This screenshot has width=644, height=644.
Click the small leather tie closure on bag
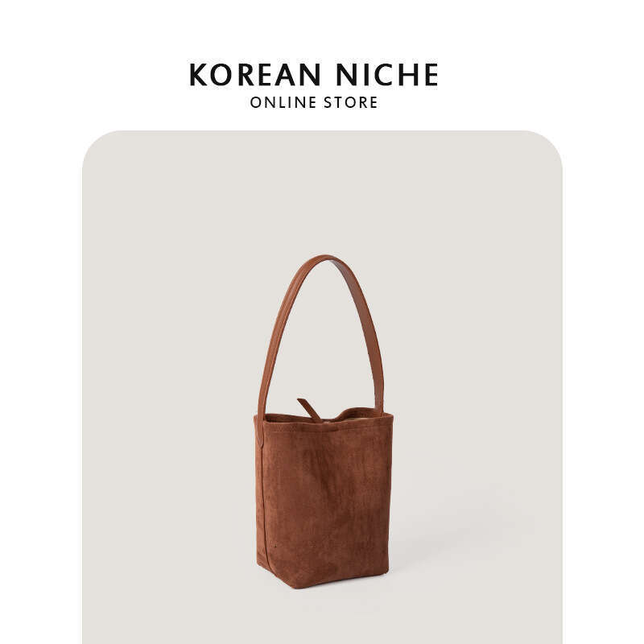point(309,410)
